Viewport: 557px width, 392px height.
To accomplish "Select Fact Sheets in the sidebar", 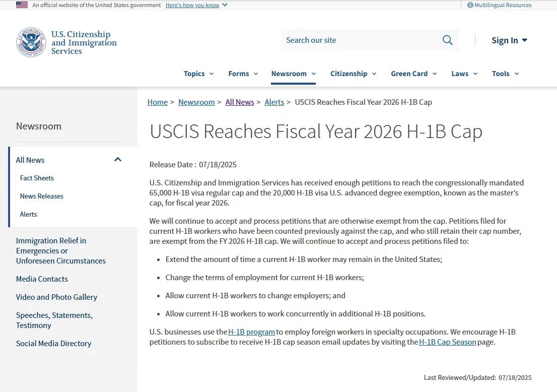I will click(x=37, y=178).
